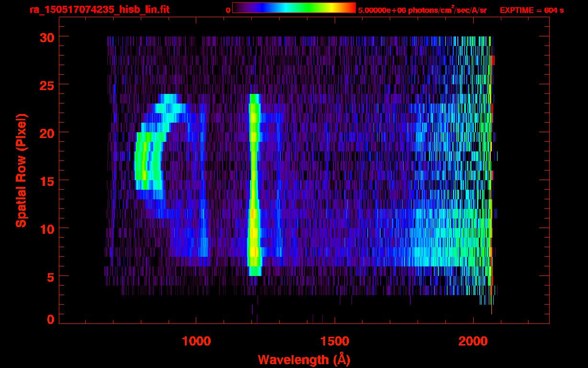Click the colorbar minimum label 0
This screenshot has width=588, height=368.
click(228, 10)
